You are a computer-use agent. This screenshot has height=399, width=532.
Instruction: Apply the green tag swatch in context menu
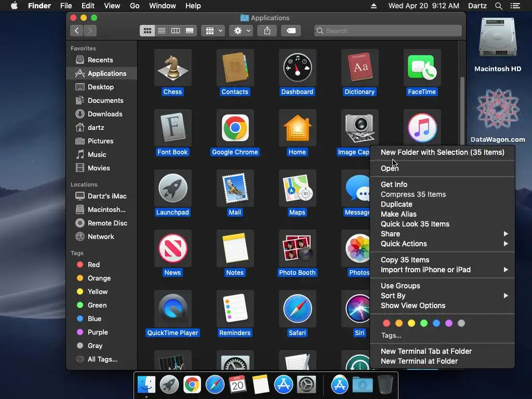tap(424, 323)
